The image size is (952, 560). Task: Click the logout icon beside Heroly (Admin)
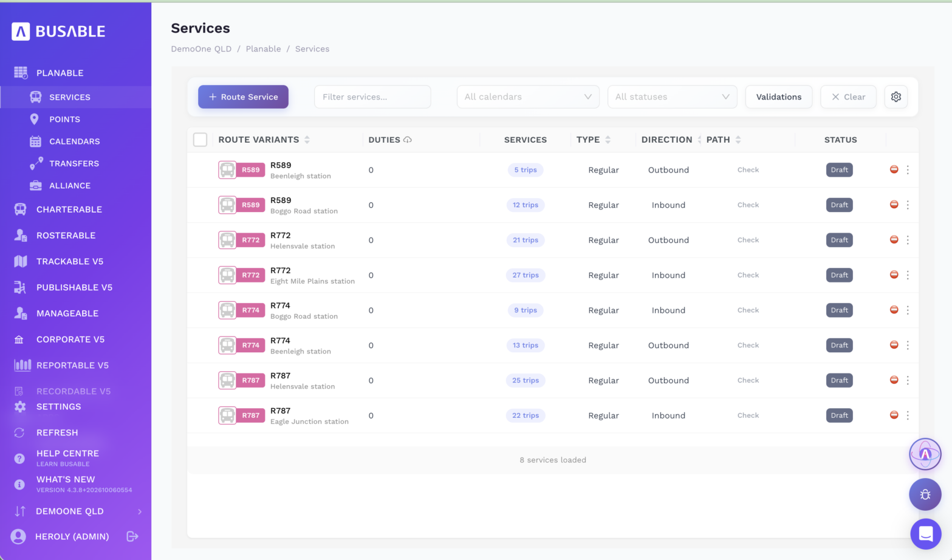[x=132, y=536]
